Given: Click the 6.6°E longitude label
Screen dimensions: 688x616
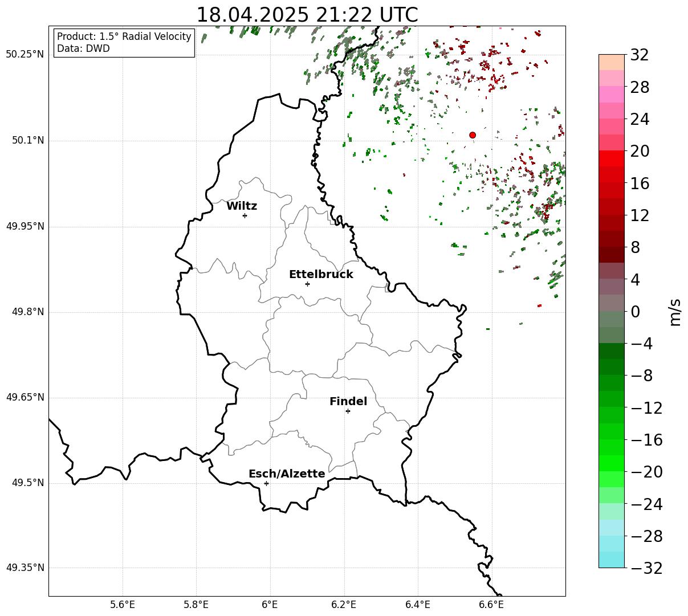Looking at the screenshot, I should (x=491, y=605).
